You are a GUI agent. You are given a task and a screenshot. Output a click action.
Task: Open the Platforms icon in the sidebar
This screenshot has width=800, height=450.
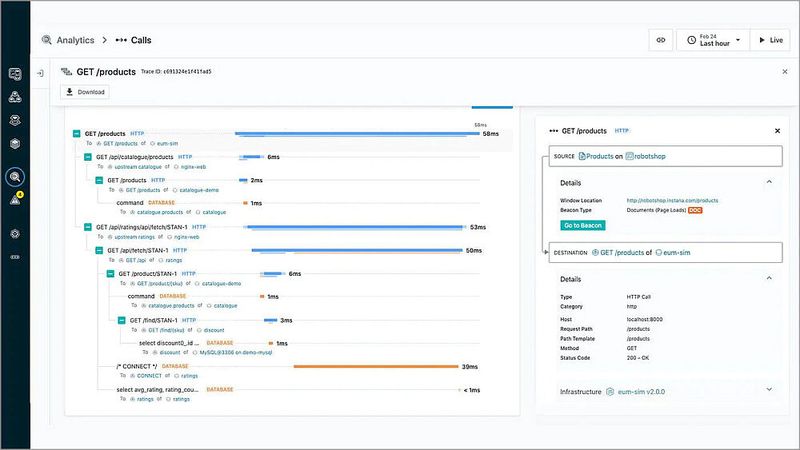(15, 120)
